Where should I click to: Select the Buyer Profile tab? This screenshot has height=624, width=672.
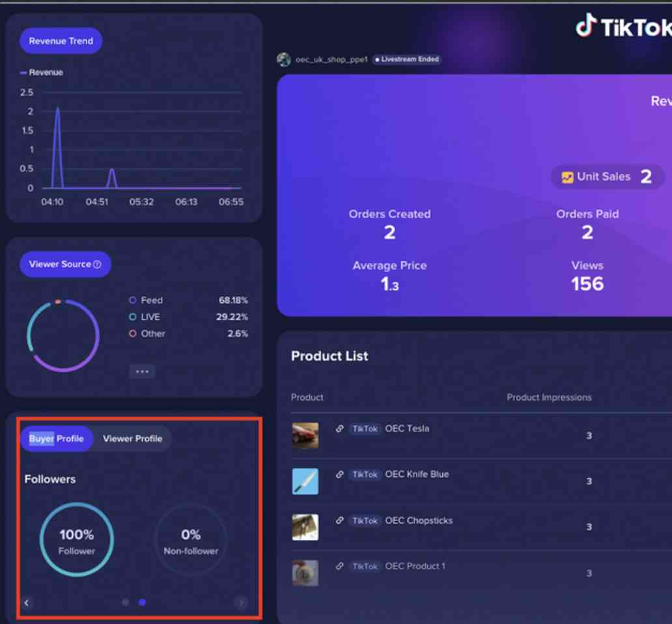tap(57, 438)
